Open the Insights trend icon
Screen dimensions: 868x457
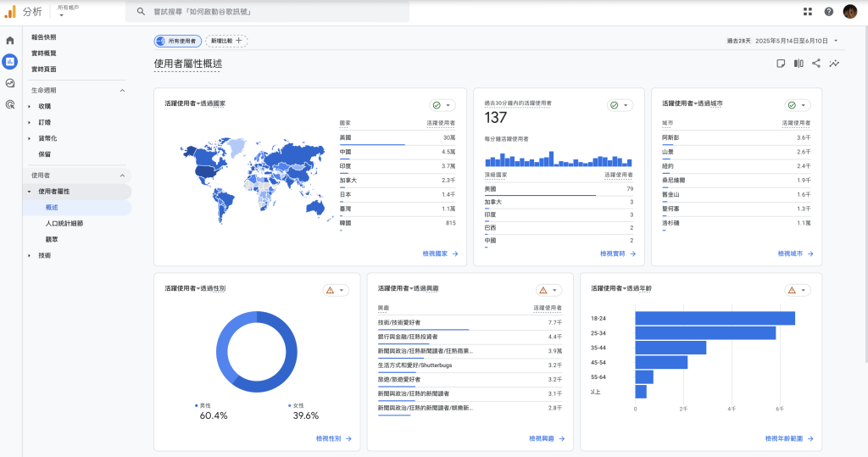pos(834,64)
